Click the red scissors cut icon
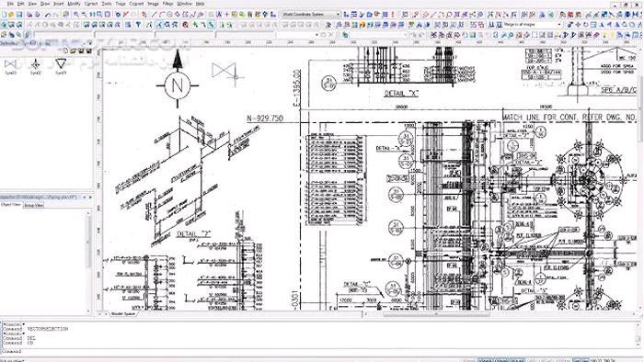Image resolution: width=644 pixels, height=362 pixels. pyautogui.click(x=126, y=15)
